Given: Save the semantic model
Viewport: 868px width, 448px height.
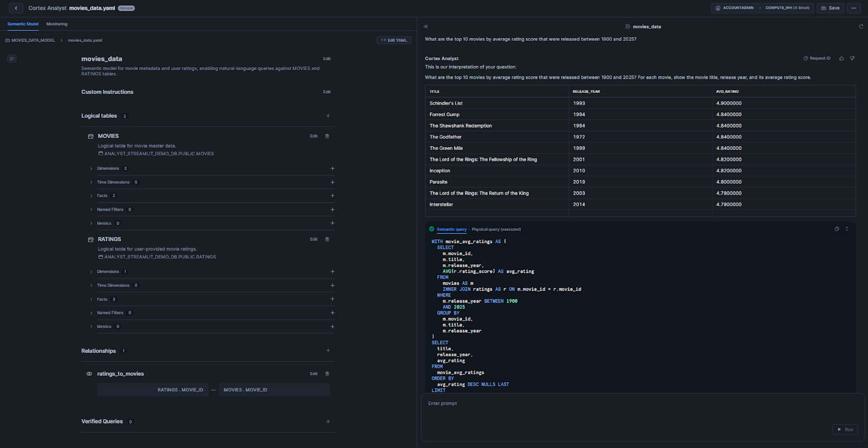Looking at the screenshot, I should pyautogui.click(x=830, y=8).
